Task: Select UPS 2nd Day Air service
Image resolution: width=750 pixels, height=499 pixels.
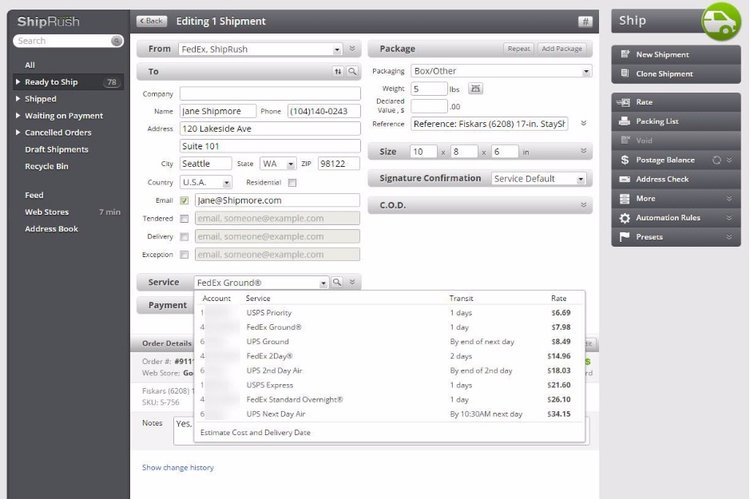Action: pos(389,371)
